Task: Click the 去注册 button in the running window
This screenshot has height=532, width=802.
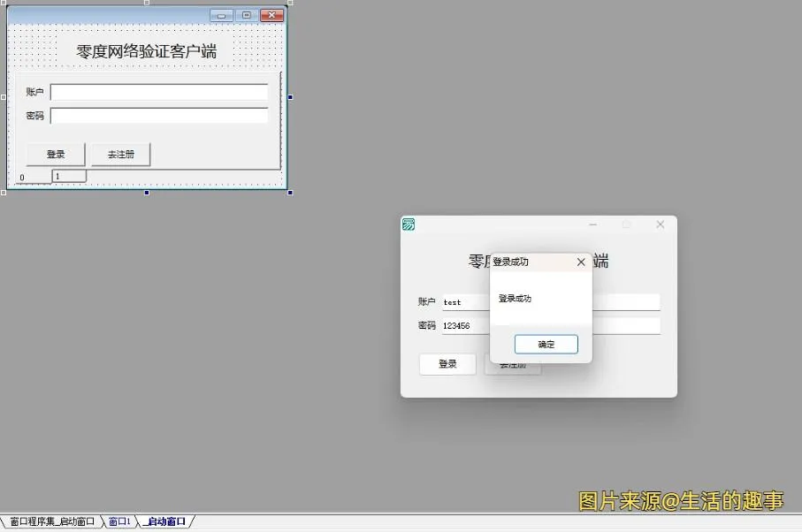Action: (x=513, y=363)
